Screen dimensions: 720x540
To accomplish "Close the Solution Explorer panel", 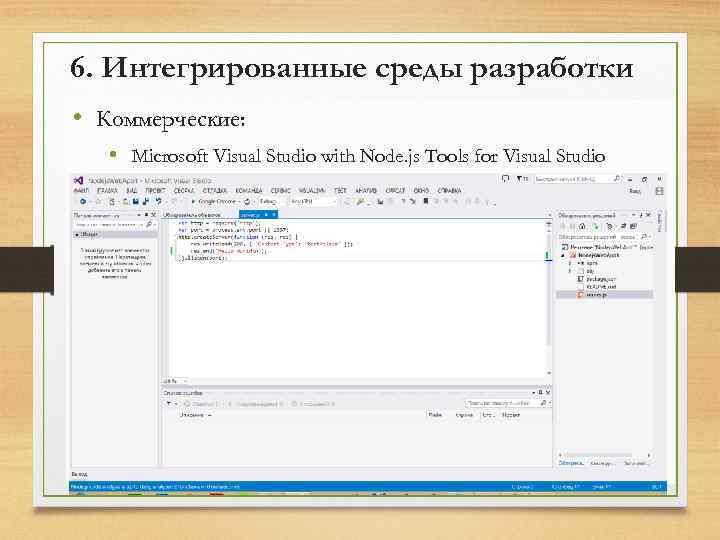I will 648,215.
